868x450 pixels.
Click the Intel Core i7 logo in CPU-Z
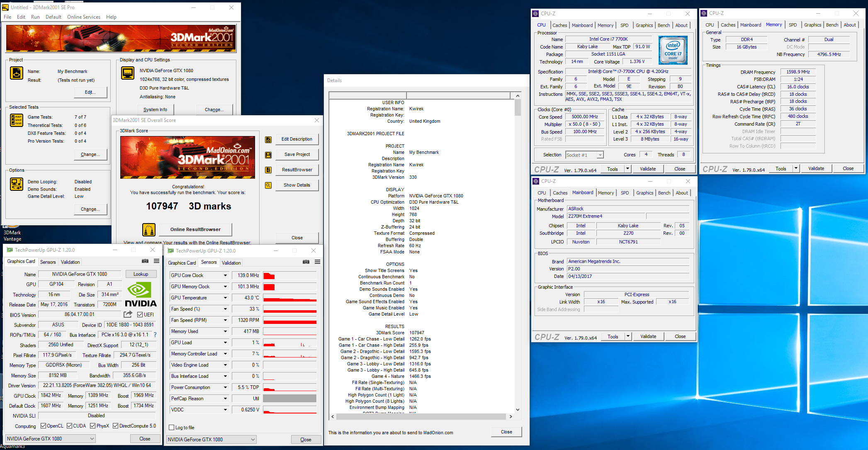coord(673,50)
